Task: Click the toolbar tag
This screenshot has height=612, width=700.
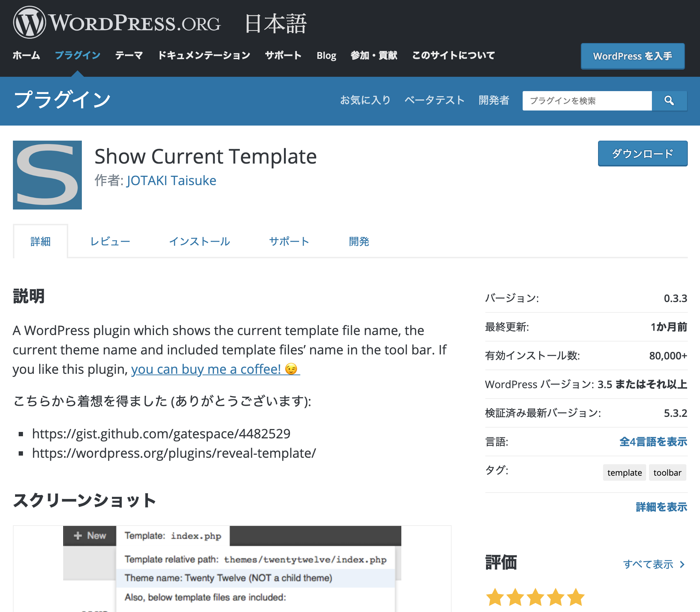Action: (667, 472)
